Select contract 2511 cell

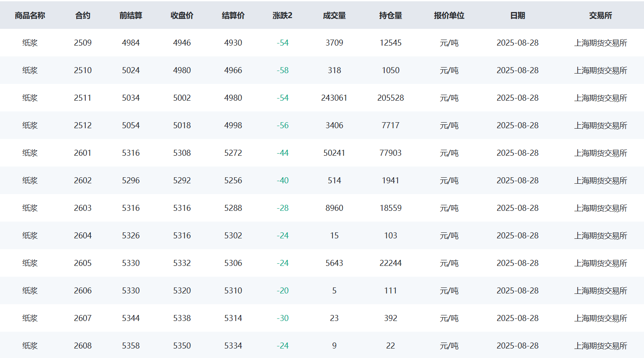click(x=83, y=98)
